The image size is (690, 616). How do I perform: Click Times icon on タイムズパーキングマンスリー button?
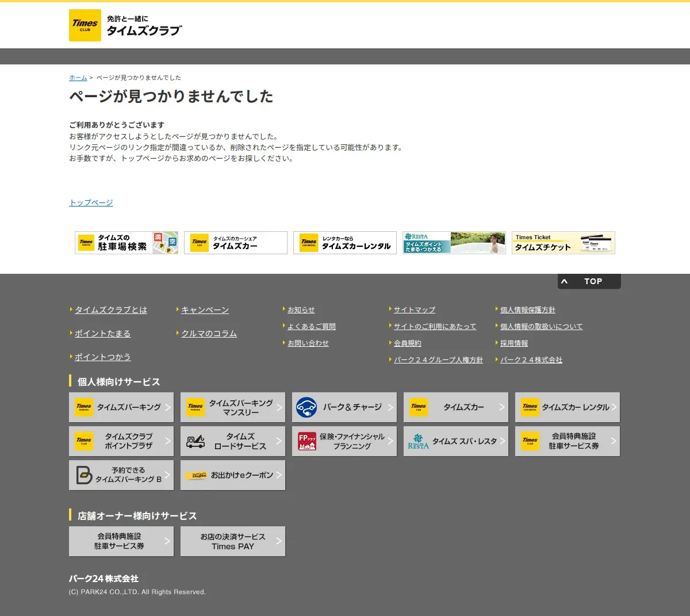point(195,407)
